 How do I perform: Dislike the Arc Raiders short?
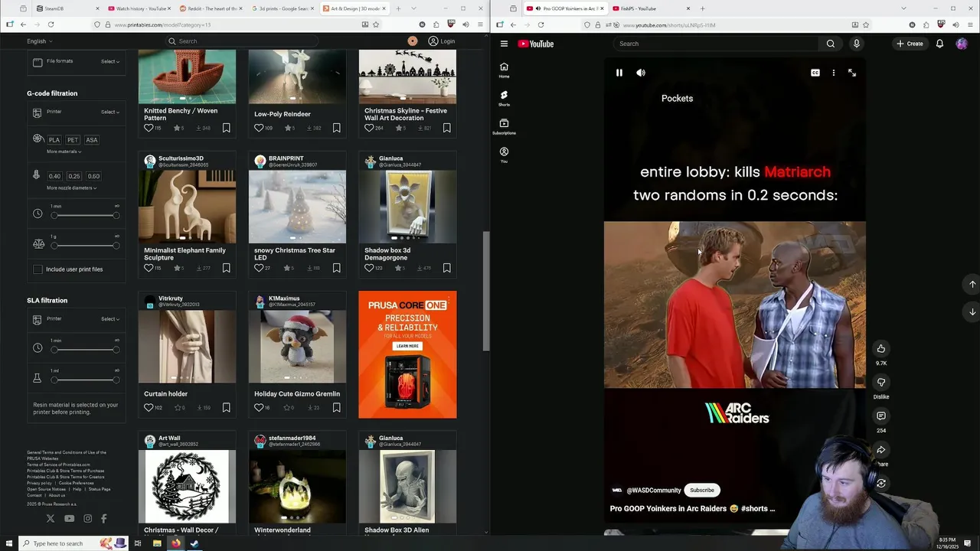point(881,383)
